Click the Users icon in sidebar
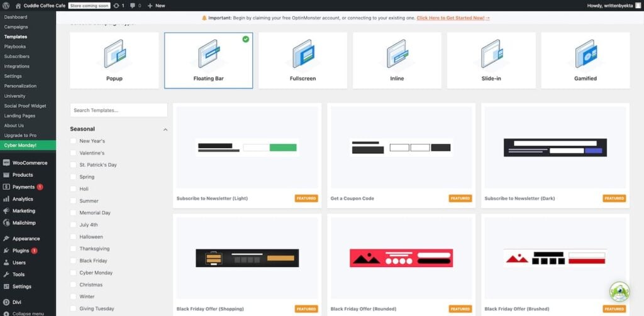 click(x=6, y=263)
